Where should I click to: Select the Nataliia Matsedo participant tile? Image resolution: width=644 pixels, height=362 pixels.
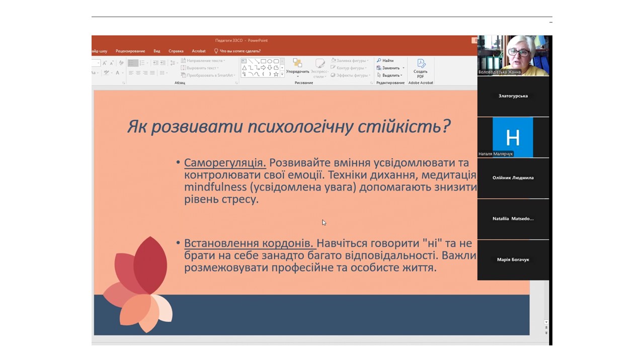(x=513, y=219)
